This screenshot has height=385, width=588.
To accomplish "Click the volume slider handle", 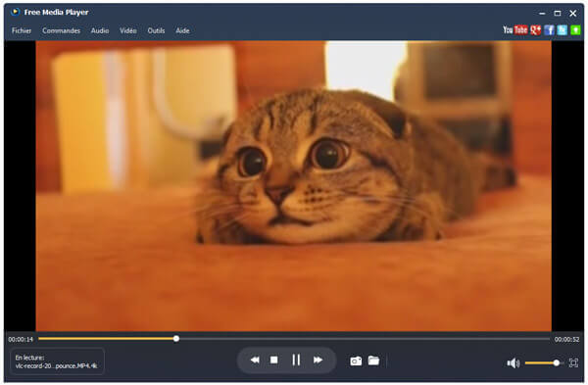I will click(557, 362).
